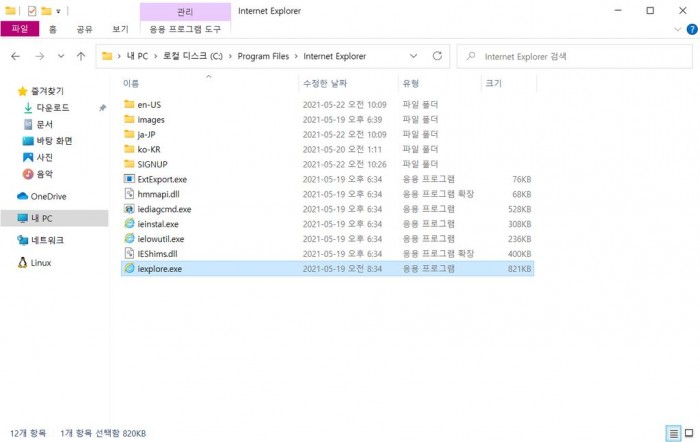
Task: Open the 보기 ribbon tab
Action: pos(120,29)
